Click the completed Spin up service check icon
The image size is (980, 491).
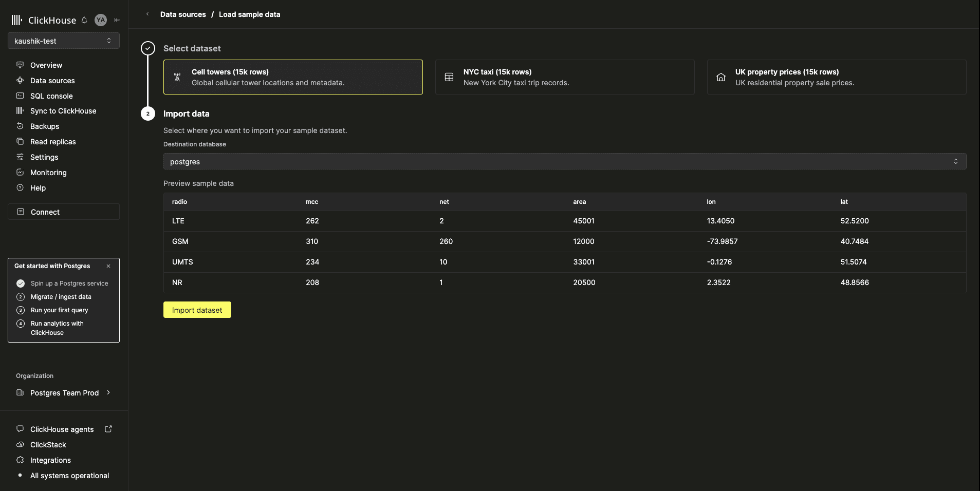point(21,284)
